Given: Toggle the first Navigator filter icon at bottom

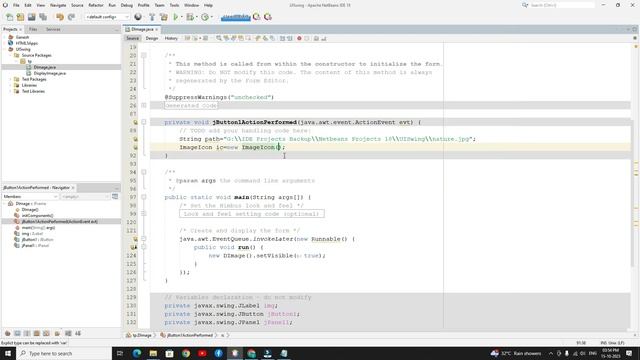Looking at the screenshot, I should tap(7, 333).
